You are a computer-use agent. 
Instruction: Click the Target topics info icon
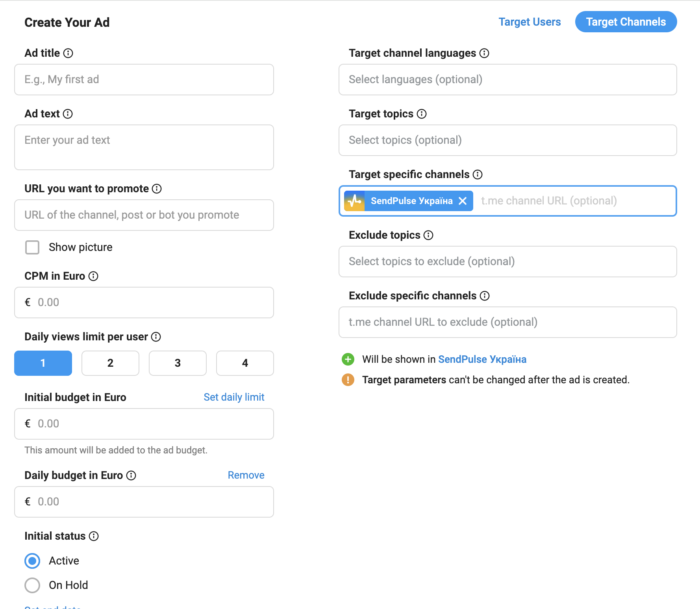coord(422,114)
